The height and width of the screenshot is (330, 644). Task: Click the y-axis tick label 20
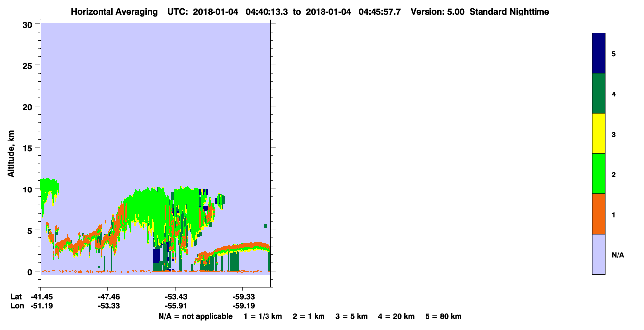coord(28,106)
